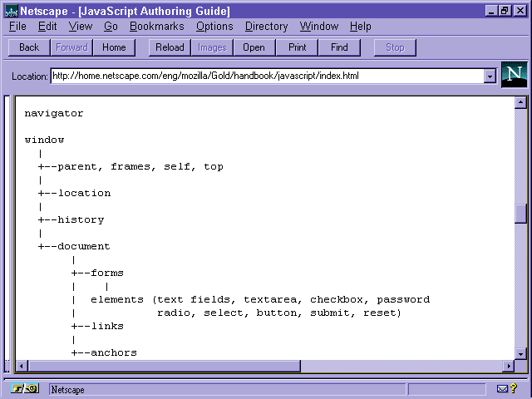Click the 'links' tree entry
The height and width of the screenshot is (399, 532).
point(107,326)
